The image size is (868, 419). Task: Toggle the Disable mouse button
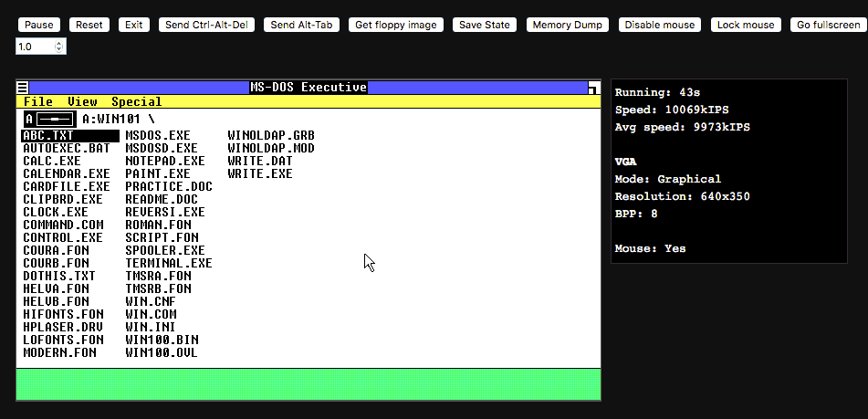point(660,25)
